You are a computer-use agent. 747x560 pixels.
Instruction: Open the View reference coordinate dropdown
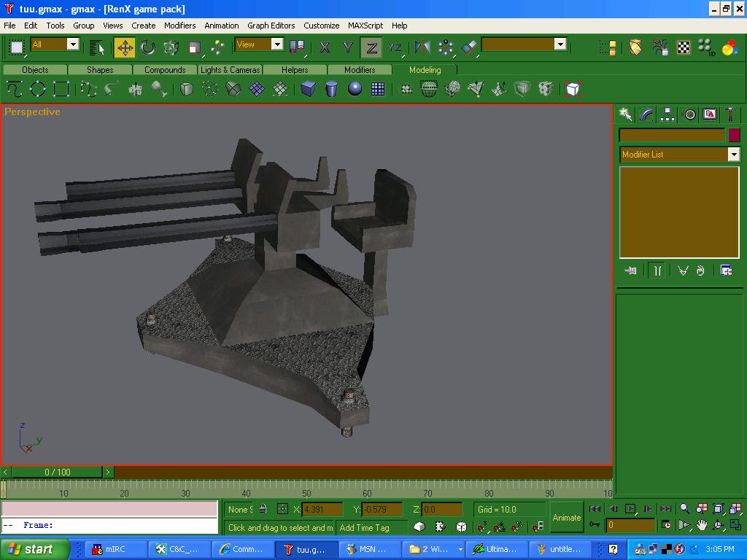pyautogui.click(x=277, y=44)
